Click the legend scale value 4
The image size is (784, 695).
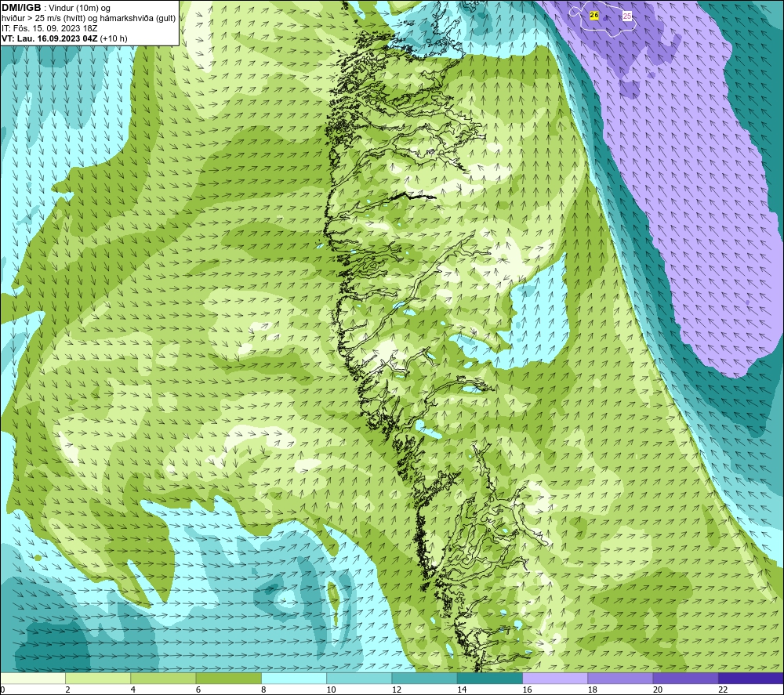[133, 690]
